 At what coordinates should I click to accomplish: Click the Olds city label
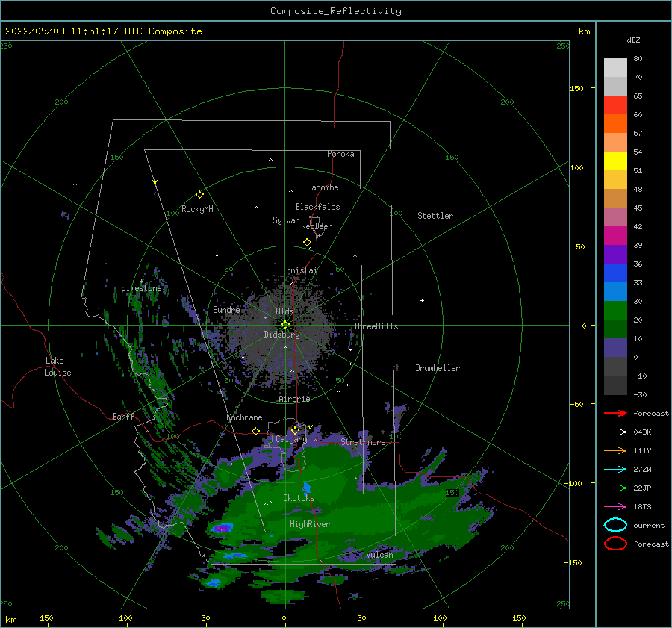(284, 311)
